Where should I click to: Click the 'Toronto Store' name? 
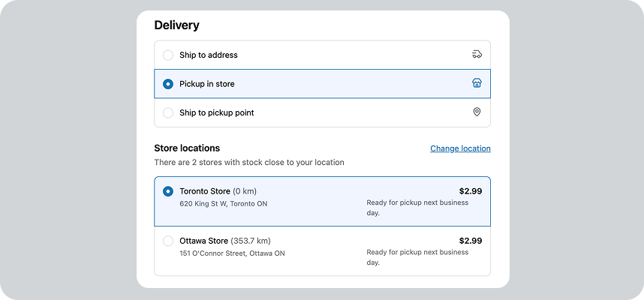pyautogui.click(x=205, y=191)
